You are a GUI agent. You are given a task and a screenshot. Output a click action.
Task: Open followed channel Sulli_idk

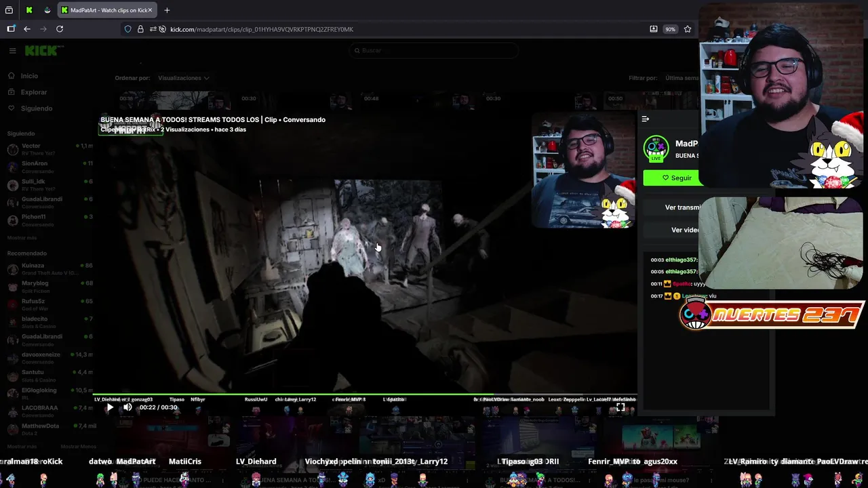coord(49,184)
